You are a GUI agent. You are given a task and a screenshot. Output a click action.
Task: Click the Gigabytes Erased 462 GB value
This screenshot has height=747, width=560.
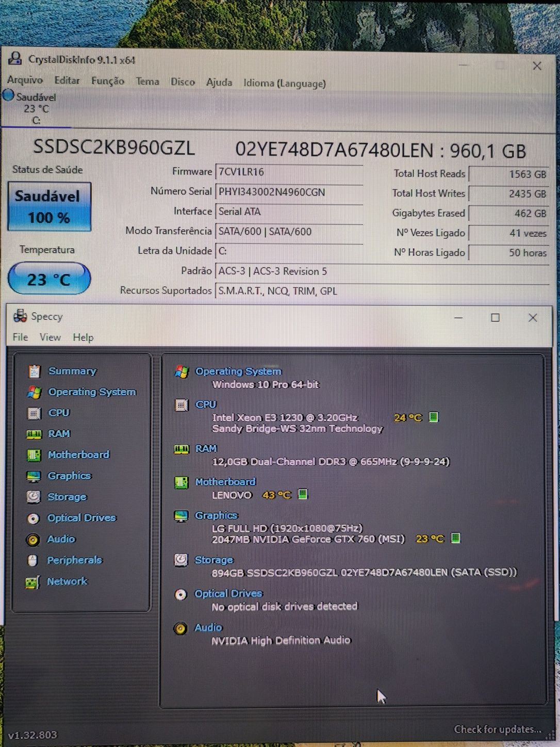pos(508,213)
